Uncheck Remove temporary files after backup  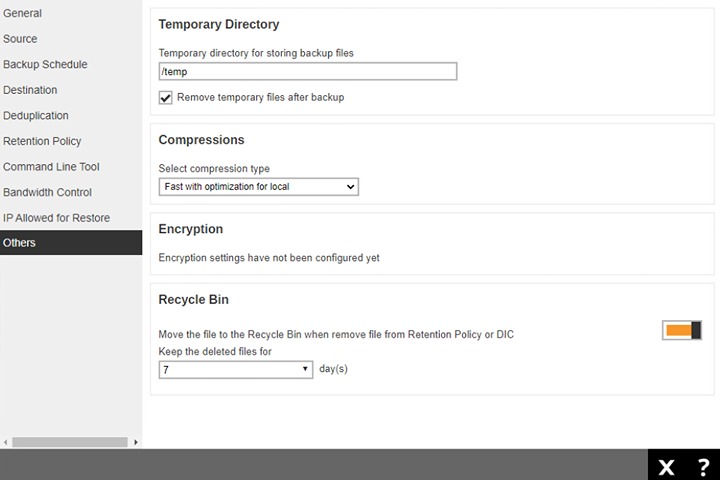tap(166, 98)
